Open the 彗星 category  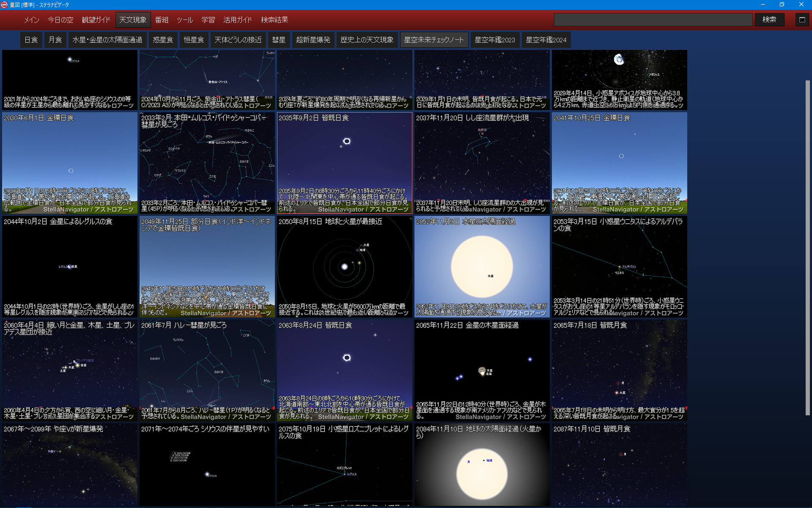pyautogui.click(x=279, y=40)
